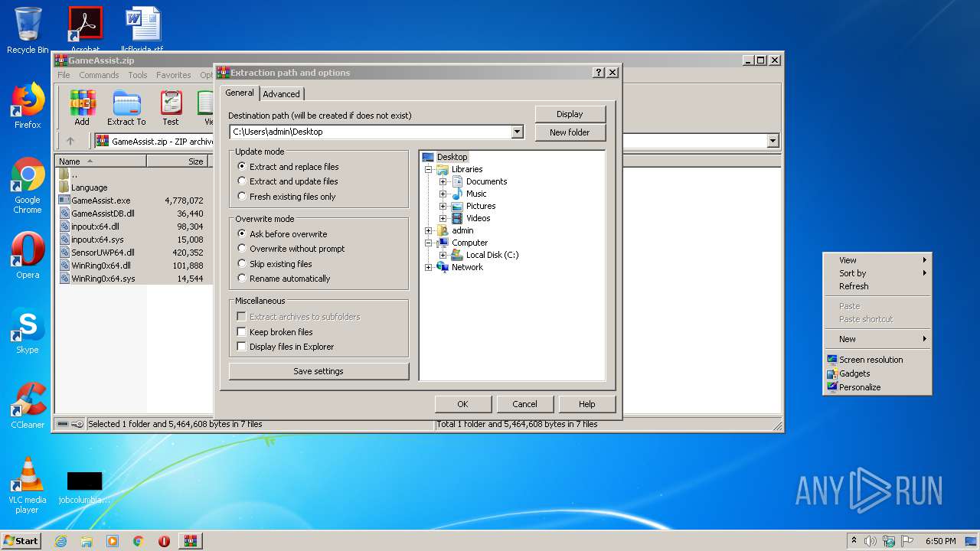This screenshot has height=551, width=980.
Task: Open the Recycle Bin desktop icon
Action: tap(28, 31)
